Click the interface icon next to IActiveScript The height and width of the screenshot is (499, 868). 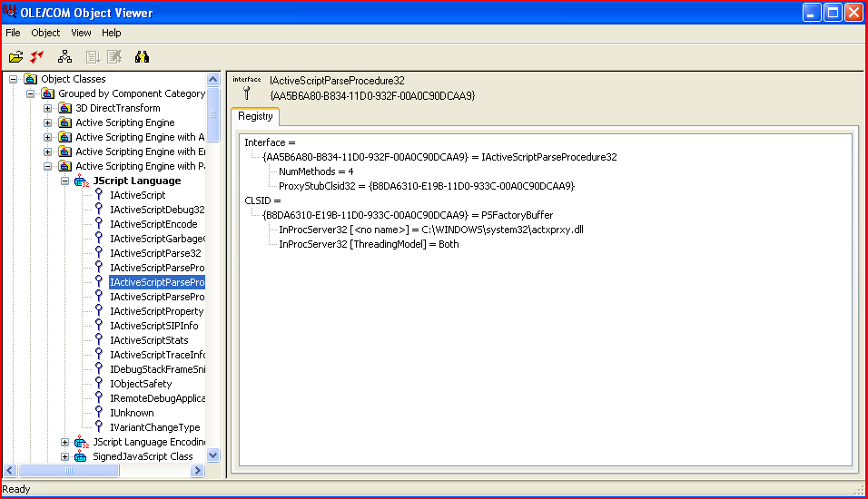[x=99, y=194]
